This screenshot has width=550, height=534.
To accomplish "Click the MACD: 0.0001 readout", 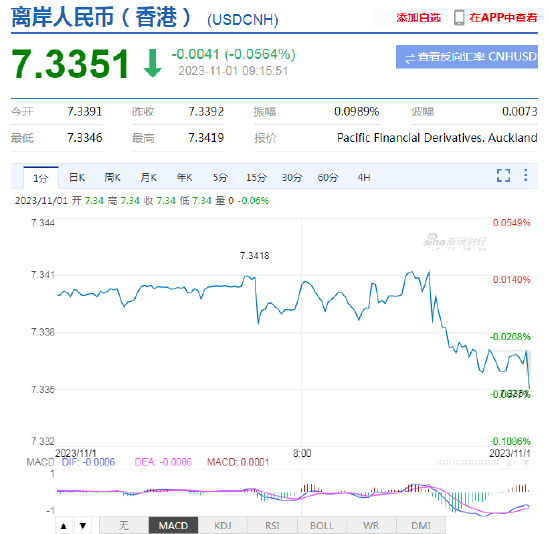I will [238, 462].
